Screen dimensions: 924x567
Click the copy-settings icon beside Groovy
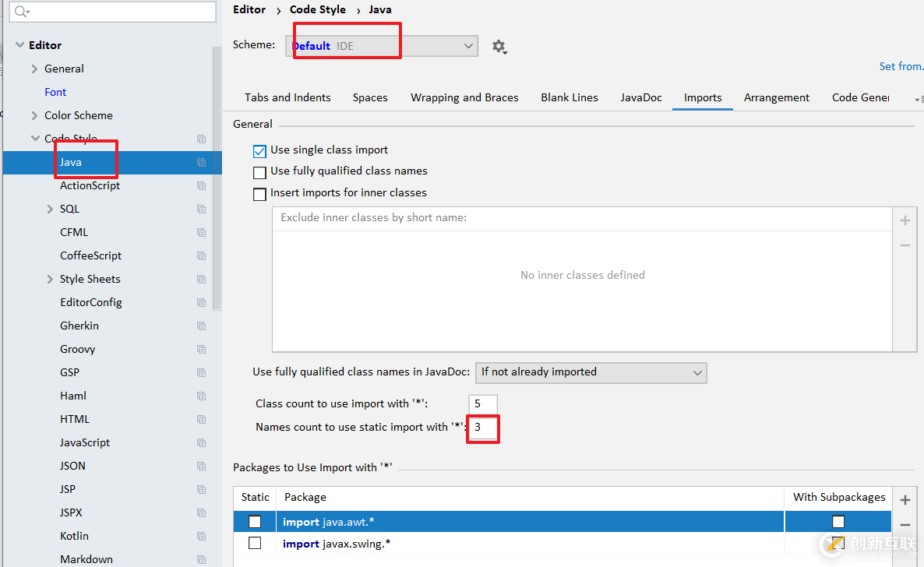point(202,349)
